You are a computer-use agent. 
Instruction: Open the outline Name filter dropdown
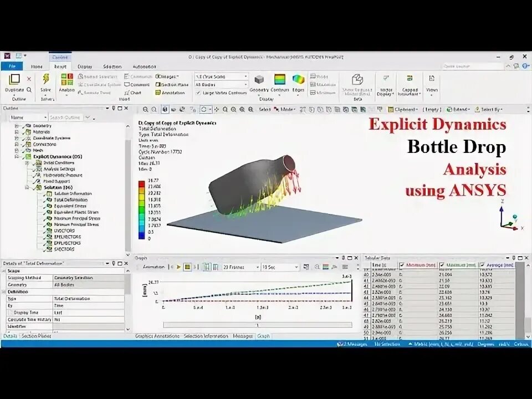point(28,117)
